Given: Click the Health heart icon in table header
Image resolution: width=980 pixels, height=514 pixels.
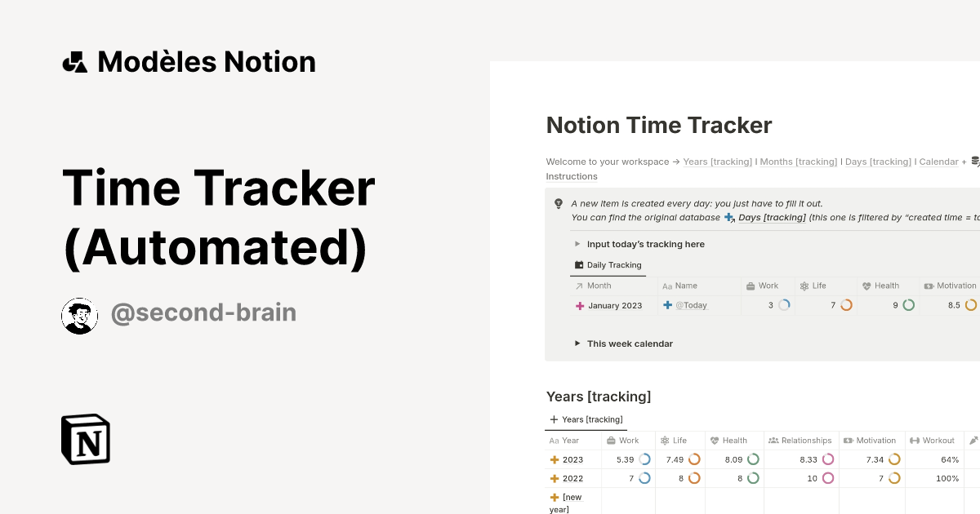Looking at the screenshot, I should tap(715, 440).
